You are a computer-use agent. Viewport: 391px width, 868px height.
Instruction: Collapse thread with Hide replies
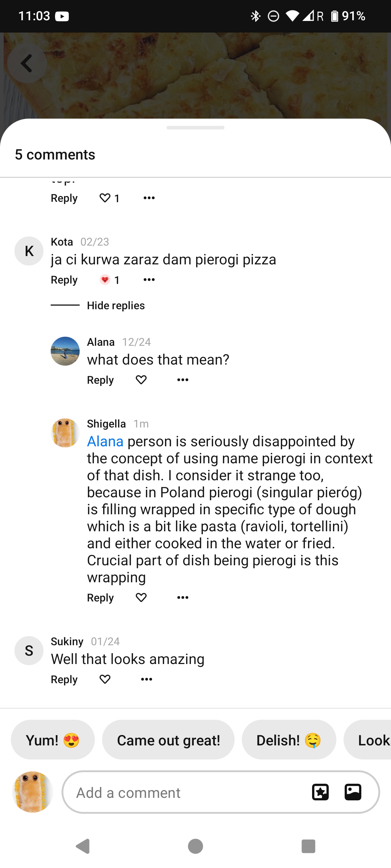tap(116, 306)
